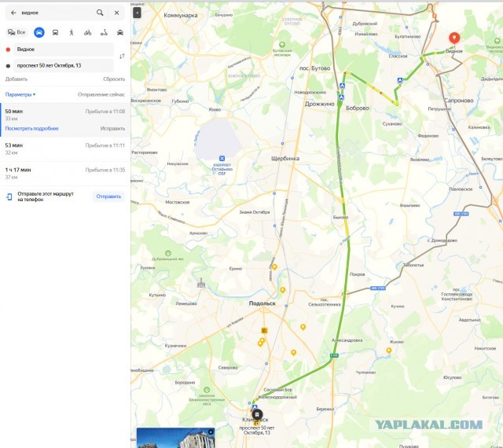Switch to scooter route mode

(104, 32)
